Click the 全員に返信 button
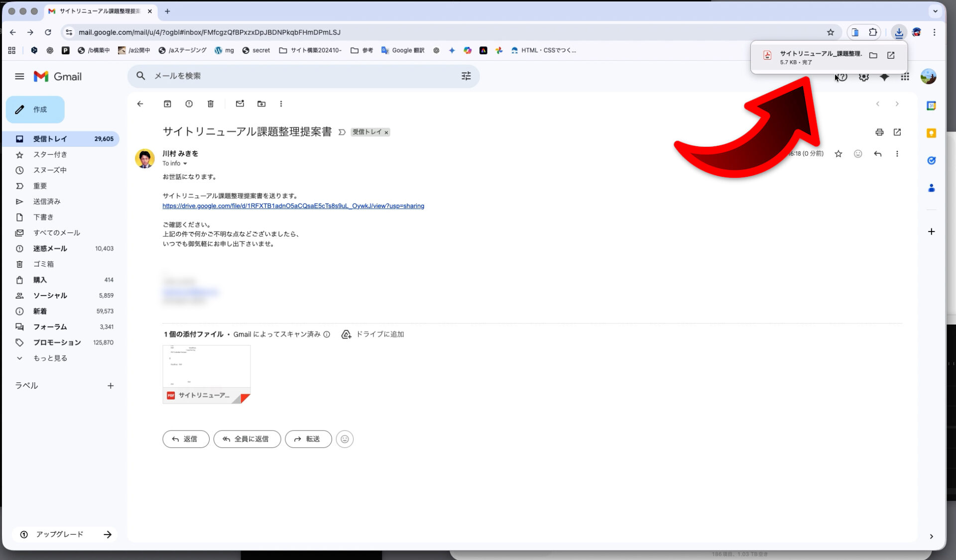This screenshot has height=560, width=956. [x=247, y=439]
